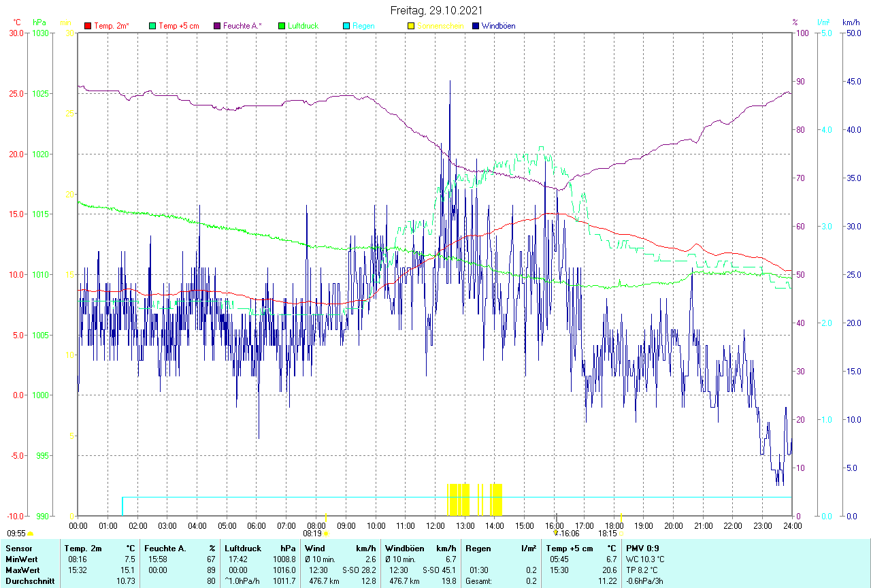Click the 'MaxWert' row label
The height and width of the screenshot is (588, 871).
coord(22,570)
